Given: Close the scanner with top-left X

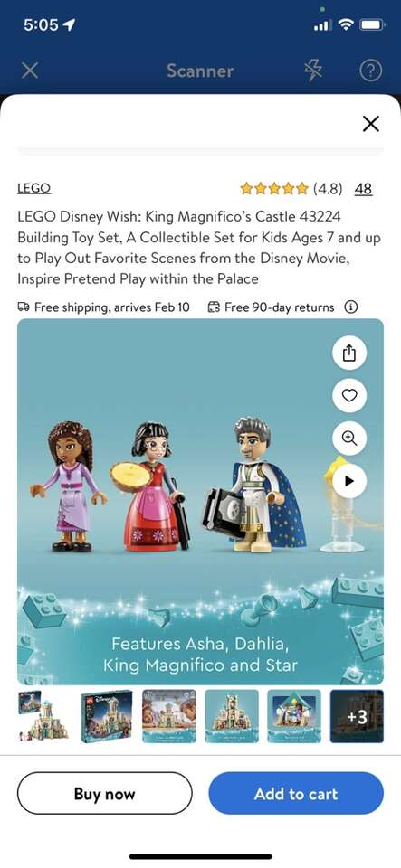Looking at the screenshot, I should (30, 71).
